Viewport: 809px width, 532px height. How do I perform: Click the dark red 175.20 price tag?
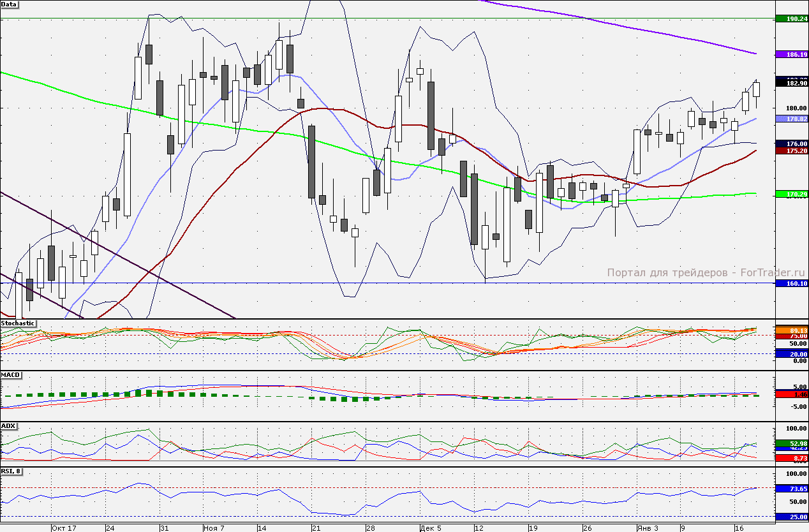tap(791, 151)
